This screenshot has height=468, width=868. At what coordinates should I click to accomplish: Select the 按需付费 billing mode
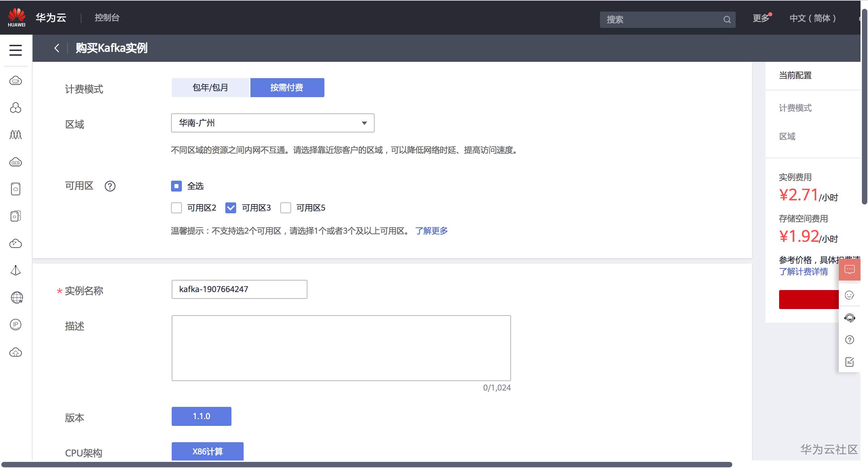click(287, 88)
